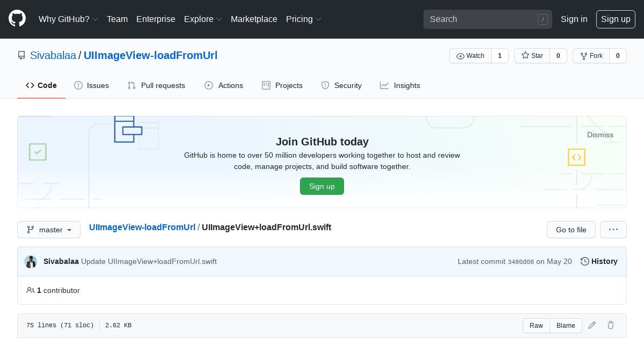
Task: Click the contributors people icon
Action: point(31,290)
